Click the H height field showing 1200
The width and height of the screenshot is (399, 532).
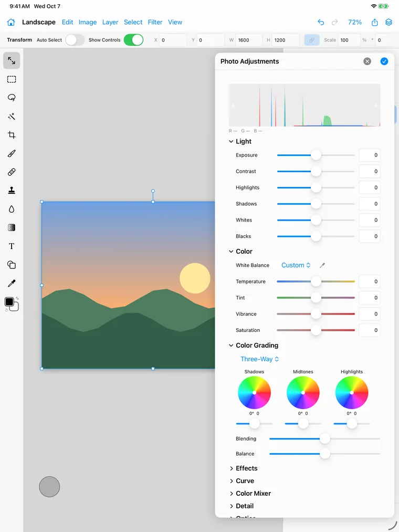point(286,40)
